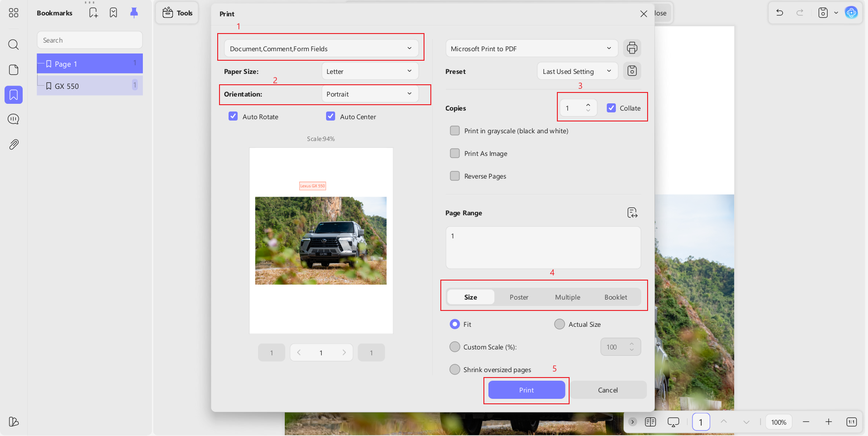Disable the Auto Rotate checkbox
Screen dimensions: 868x436
(233, 116)
